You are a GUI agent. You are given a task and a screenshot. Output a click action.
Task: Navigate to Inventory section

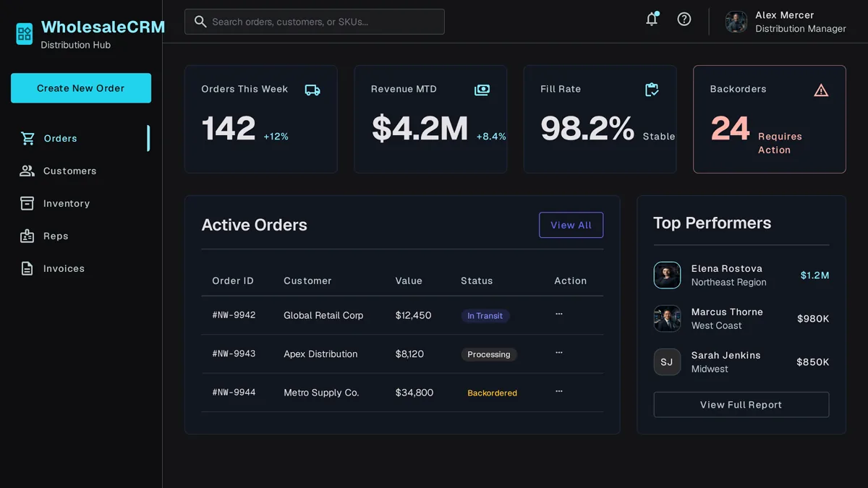coord(80,203)
